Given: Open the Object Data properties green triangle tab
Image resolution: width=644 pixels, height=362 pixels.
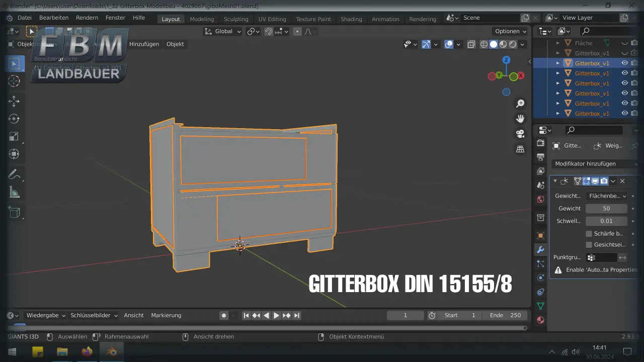Looking at the screenshot, I should point(541,306).
